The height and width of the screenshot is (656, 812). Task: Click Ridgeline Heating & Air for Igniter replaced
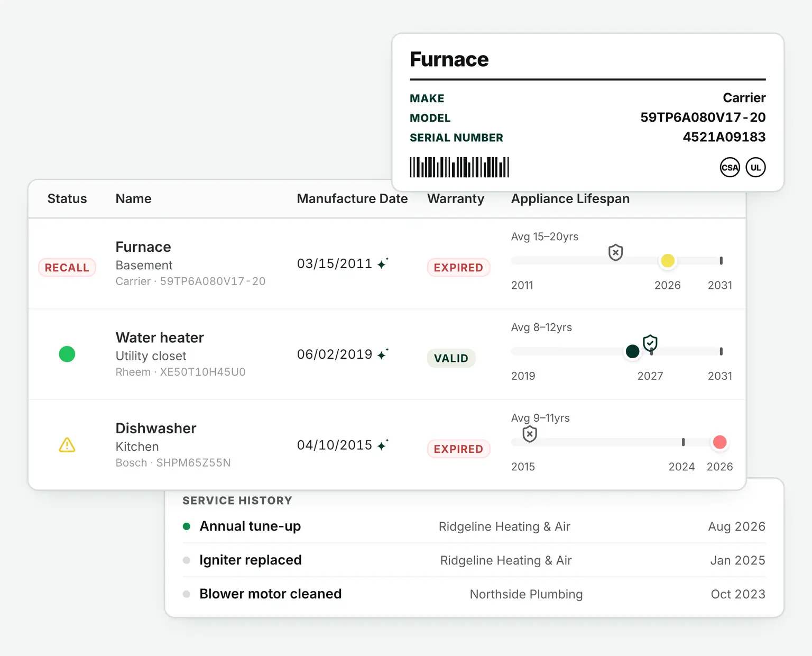[x=506, y=561]
